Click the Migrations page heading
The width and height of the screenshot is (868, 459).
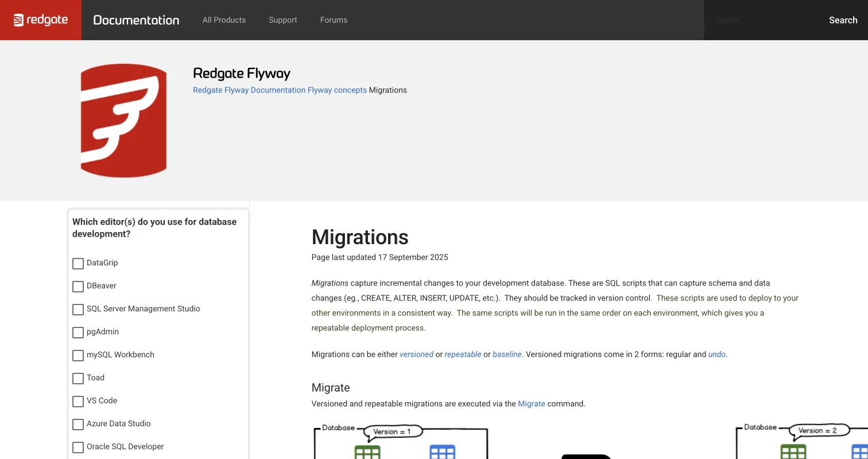click(x=360, y=237)
